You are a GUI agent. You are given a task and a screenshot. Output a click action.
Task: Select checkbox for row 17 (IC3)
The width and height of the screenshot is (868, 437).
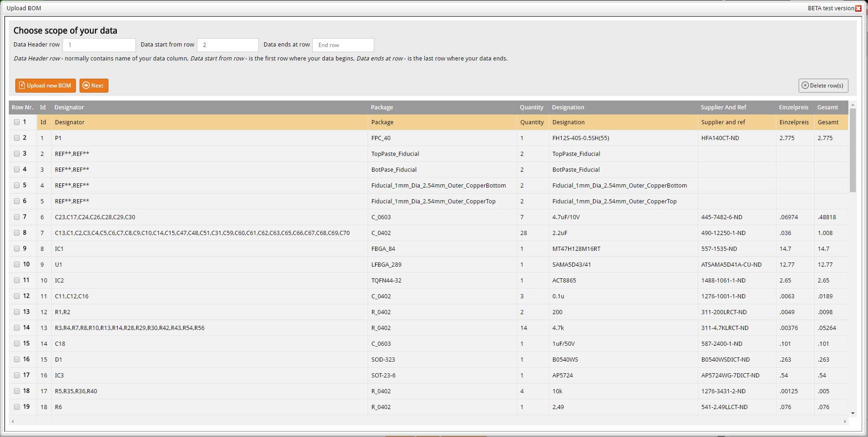click(x=17, y=375)
